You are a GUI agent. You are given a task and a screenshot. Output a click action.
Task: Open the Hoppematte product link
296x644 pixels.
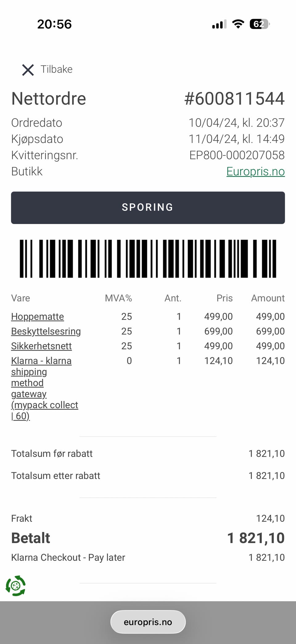pos(38,316)
